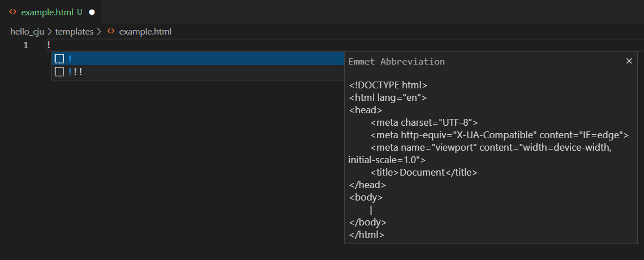
Task: Click the snippet icon beside ! suggestion
Action: coord(59,59)
